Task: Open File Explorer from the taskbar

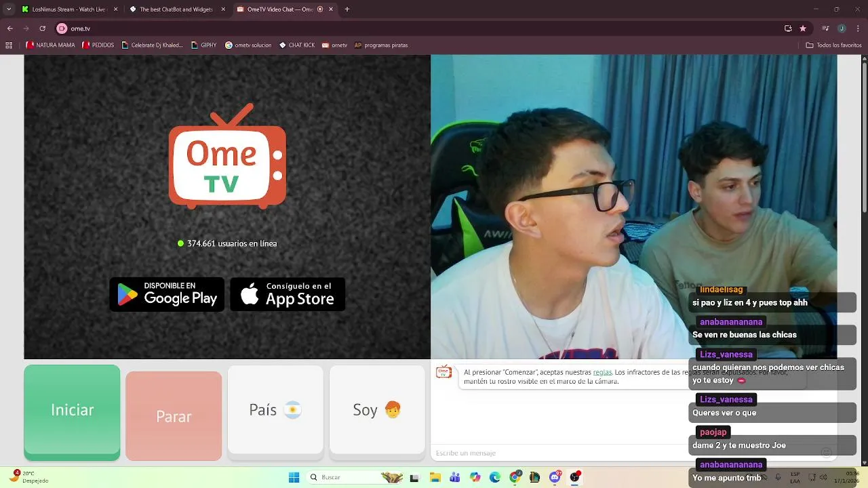Action: [x=434, y=477]
